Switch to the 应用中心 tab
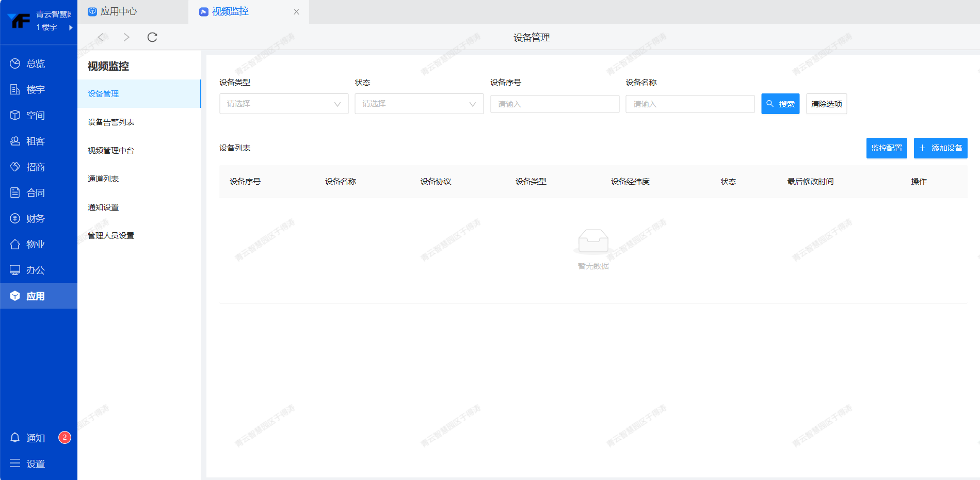Image resolution: width=980 pixels, height=480 pixels. point(113,11)
